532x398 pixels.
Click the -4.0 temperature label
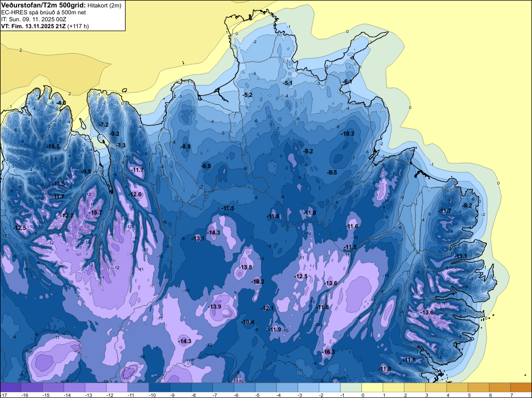tap(61, 103)
